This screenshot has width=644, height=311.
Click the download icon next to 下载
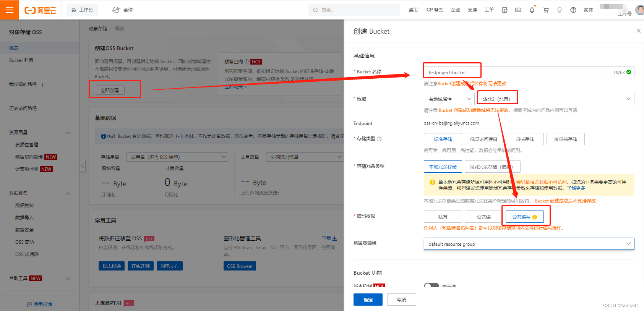tap(335, 238)
